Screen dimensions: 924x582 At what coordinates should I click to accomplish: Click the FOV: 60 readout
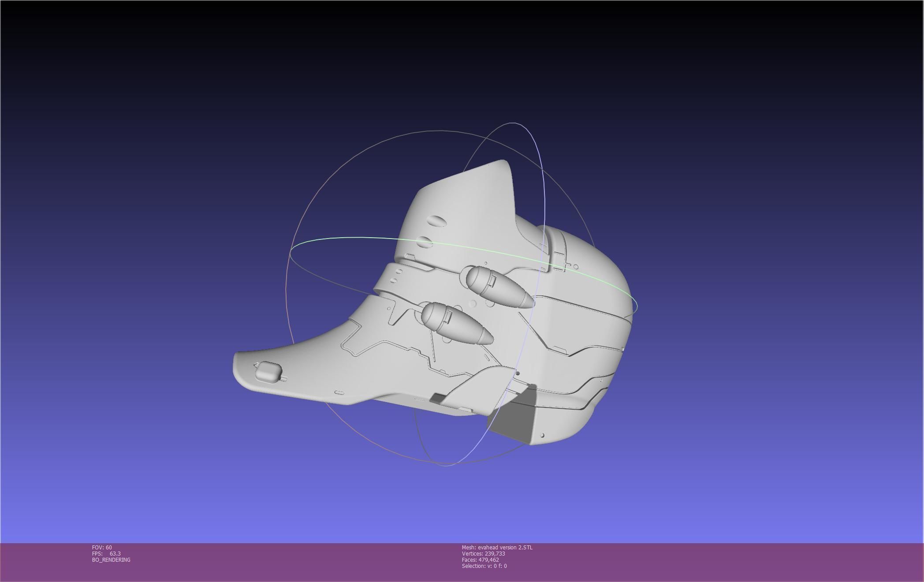click(x=102, y=547)
